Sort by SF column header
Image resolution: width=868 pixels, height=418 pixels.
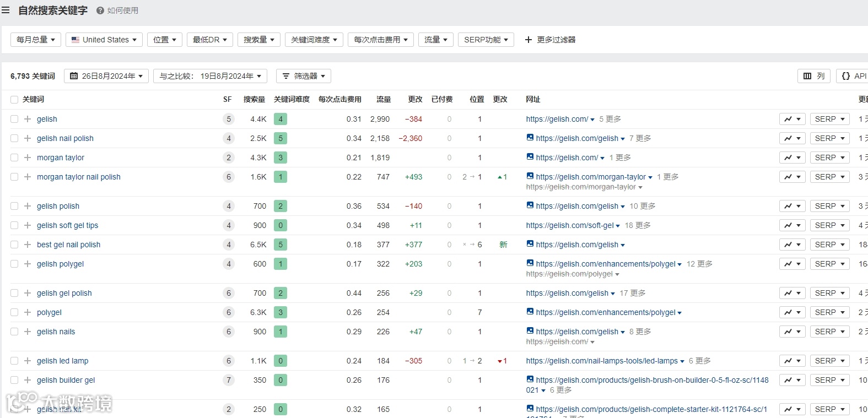coord(228,100)
